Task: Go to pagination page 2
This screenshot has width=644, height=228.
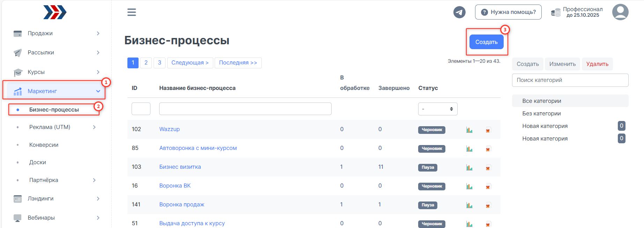Action: [x=146, y=63]
